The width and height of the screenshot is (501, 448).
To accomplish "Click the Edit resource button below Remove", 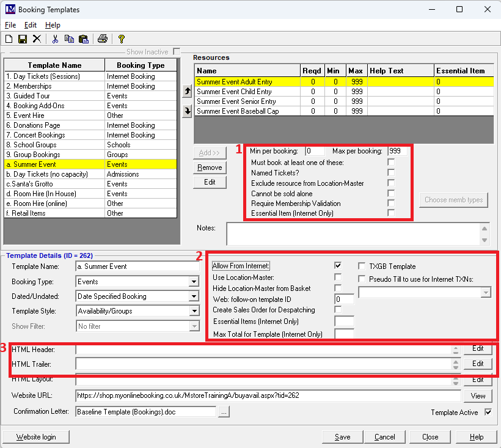I will click(x=210, y=182).
